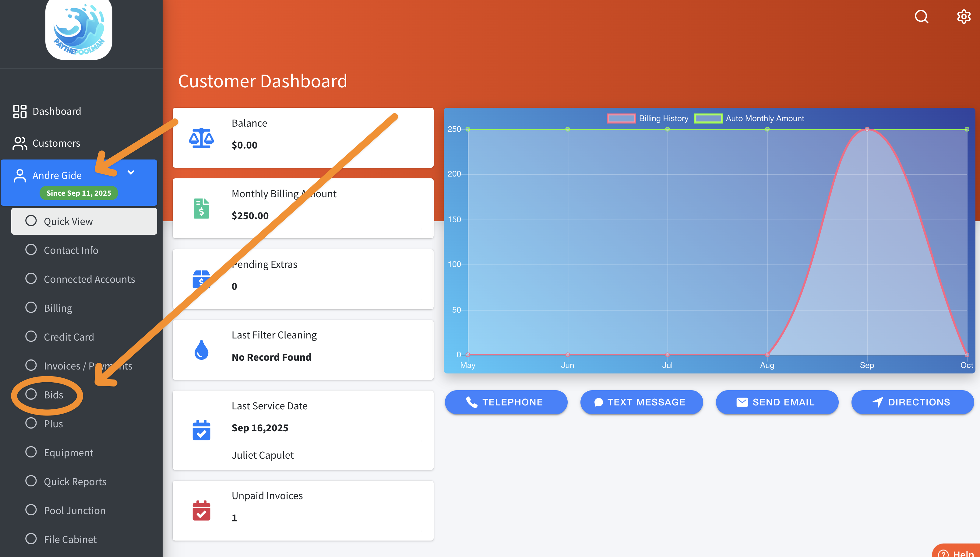Screen dimensions: 980x557
Task: Collapse the Andre Gide chevron
Action: pyautogui.click(x=131, y=173)
